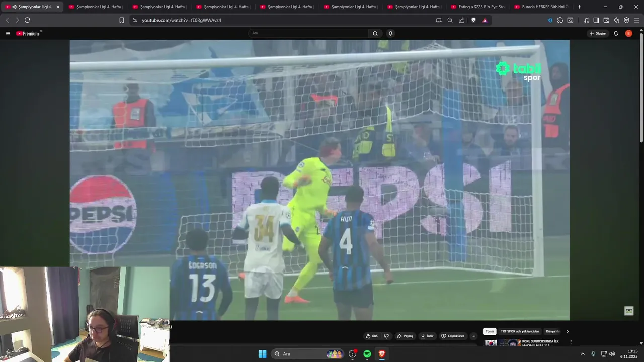
Task: Switch to the 'Eating a $223 Rib-Eye' tab
Action: [x=477, y=7]
